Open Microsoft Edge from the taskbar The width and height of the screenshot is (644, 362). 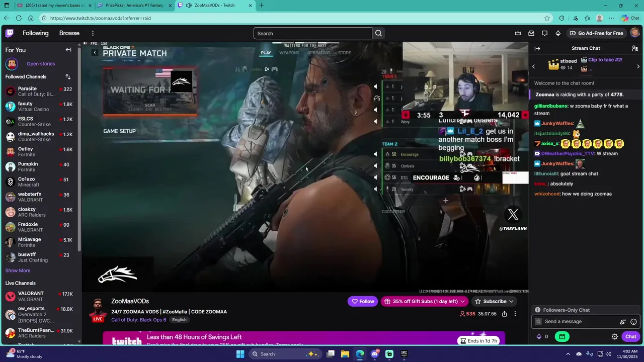[360, 354]
